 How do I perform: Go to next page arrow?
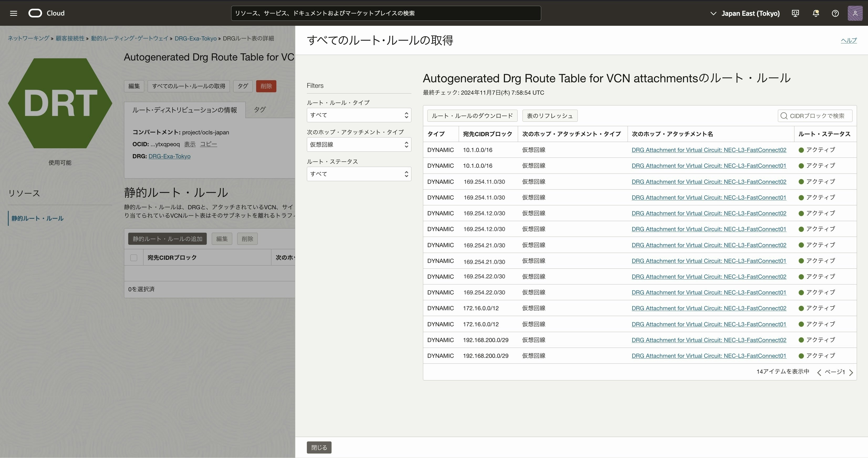(851, 372)
